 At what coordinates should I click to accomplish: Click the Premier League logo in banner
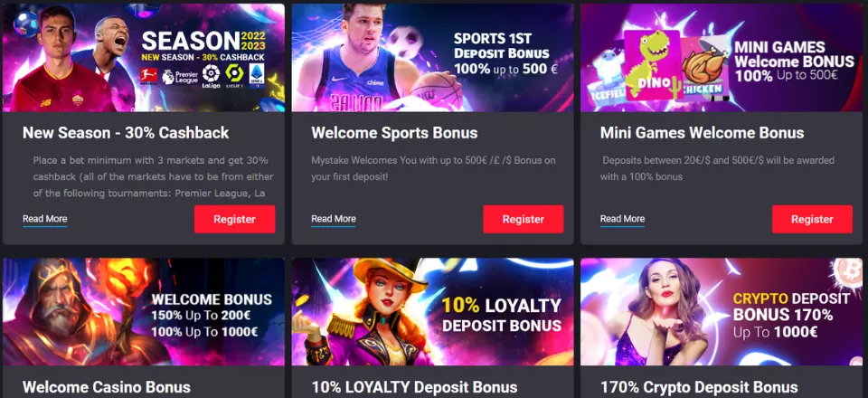tap(179, 77)
